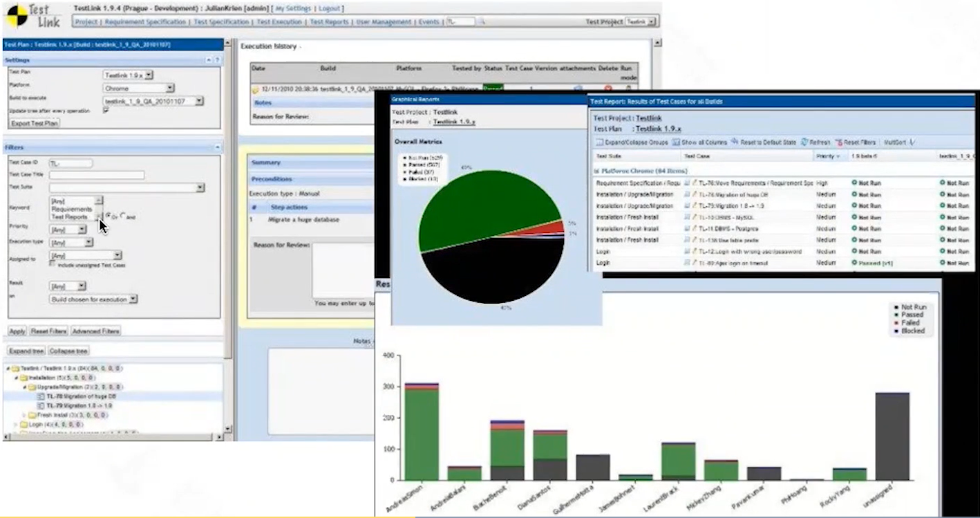Click the TestLink logo icon

[x=17, y=16]
